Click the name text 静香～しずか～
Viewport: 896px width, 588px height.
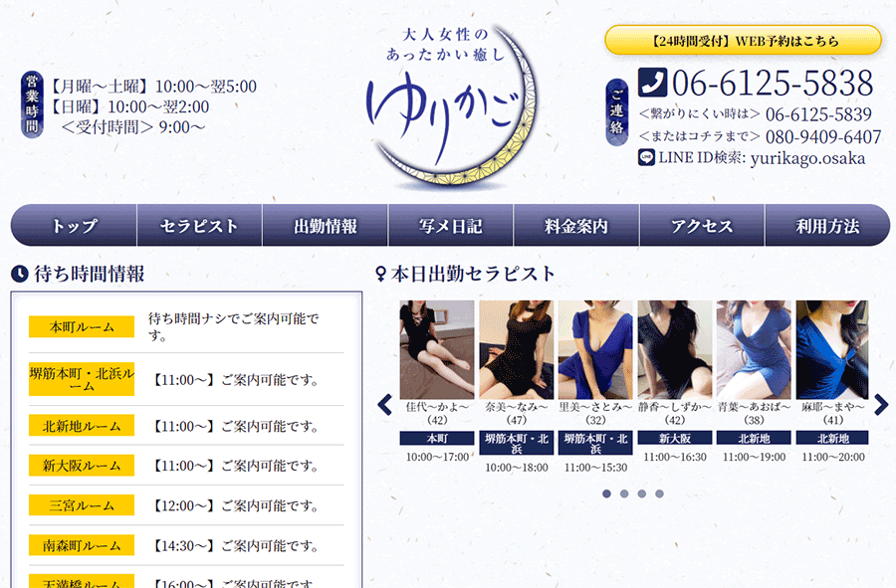(675, 407)
